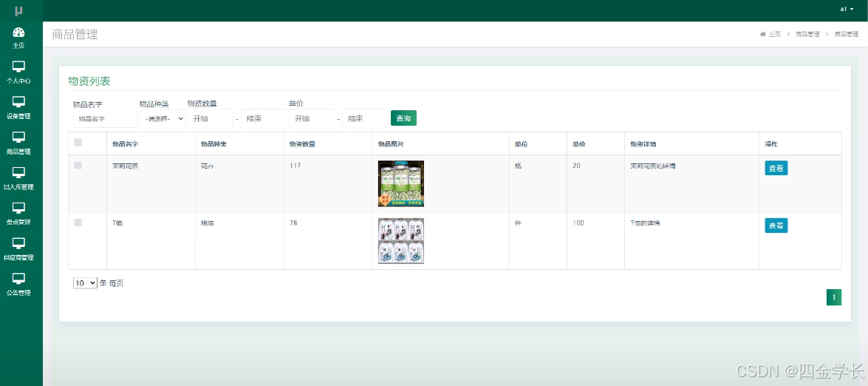Screen dimensions: 868x386
Task: Click the μ logo at top left
Action: 18,10
